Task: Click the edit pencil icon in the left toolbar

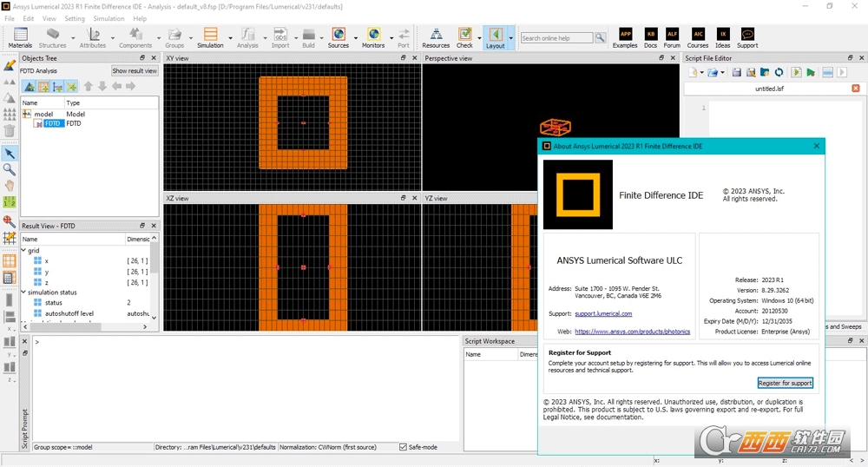Action: pyautogui.click(x=10, y=65)
